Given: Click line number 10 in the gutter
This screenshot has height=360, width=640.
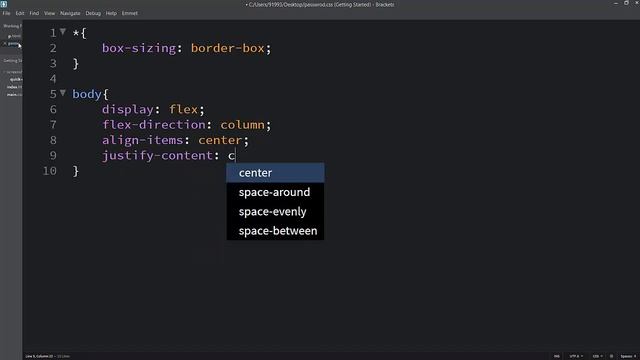Looking at the screenshot, I should coord(49,171).
